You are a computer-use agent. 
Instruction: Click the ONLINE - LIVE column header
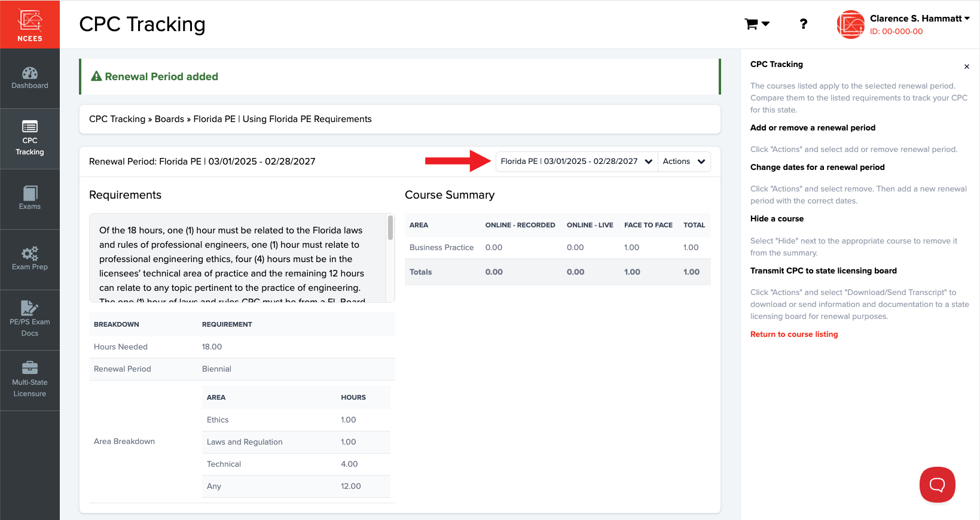click(590, 225)
